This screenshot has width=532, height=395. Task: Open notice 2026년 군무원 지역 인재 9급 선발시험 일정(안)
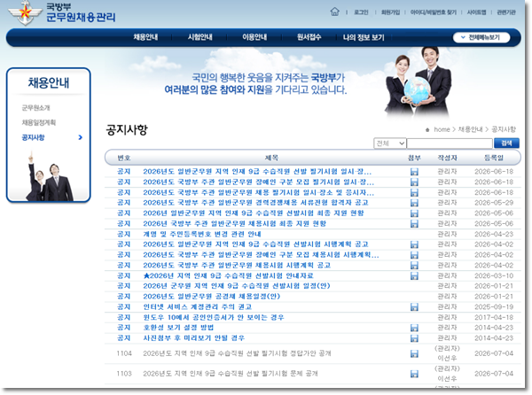pyautogui.click(x=237, y=286)
